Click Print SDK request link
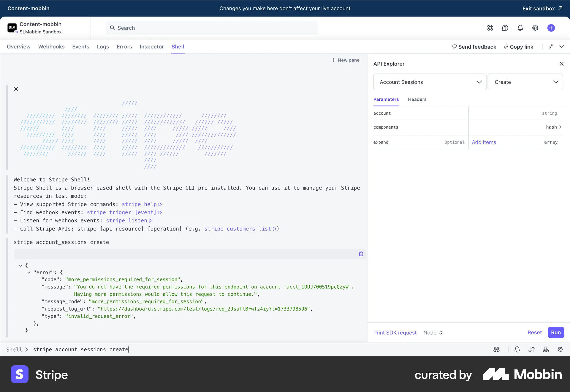 pos(395,333)
